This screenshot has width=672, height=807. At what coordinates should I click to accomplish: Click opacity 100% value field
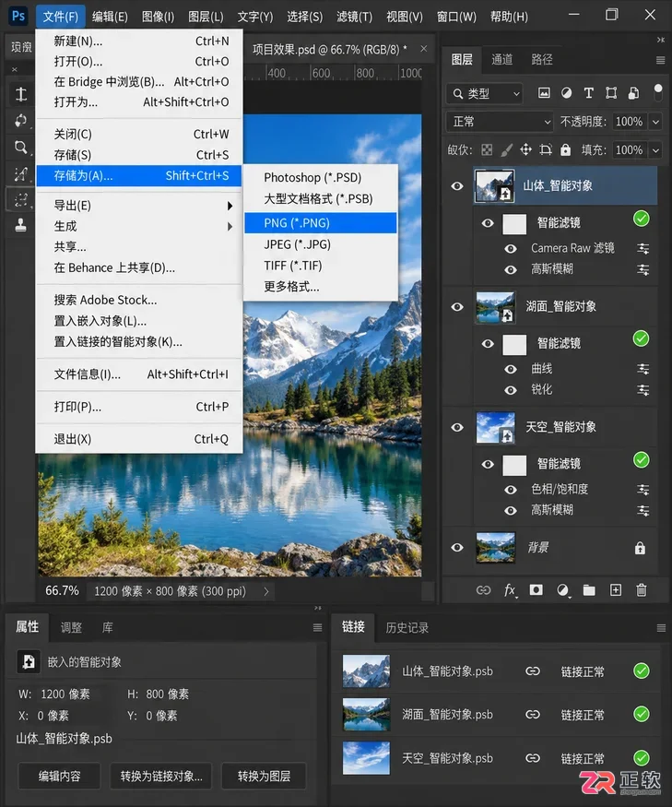(x=629, y=122)
